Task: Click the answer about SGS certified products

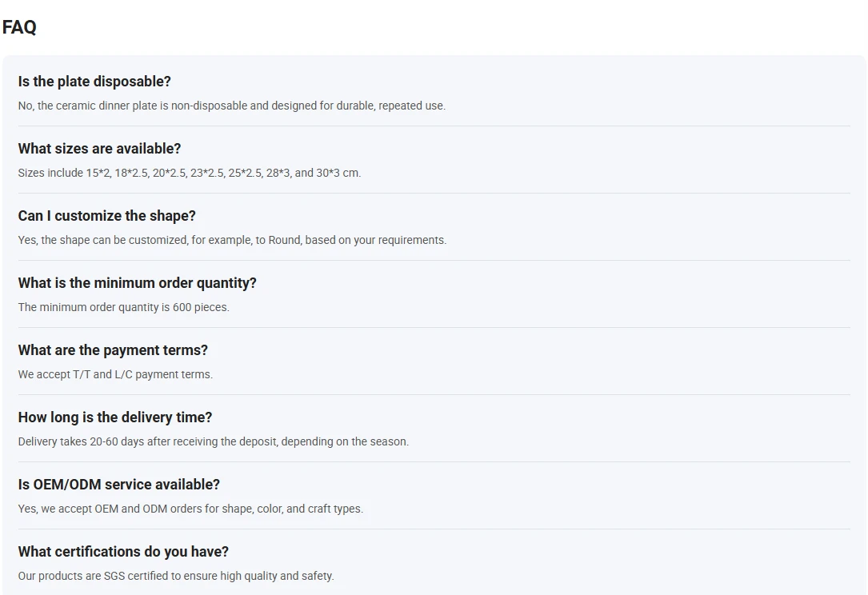Action: click(x=176, y=576)
